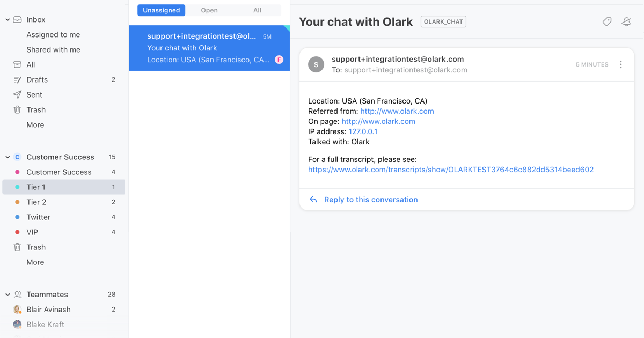Open the three-dot menu on the message
644x338 pixels.
(x=621, y=64)
